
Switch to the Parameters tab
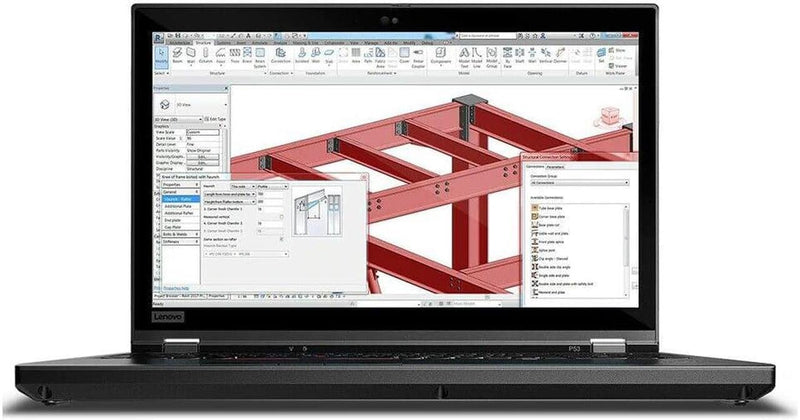555,167
